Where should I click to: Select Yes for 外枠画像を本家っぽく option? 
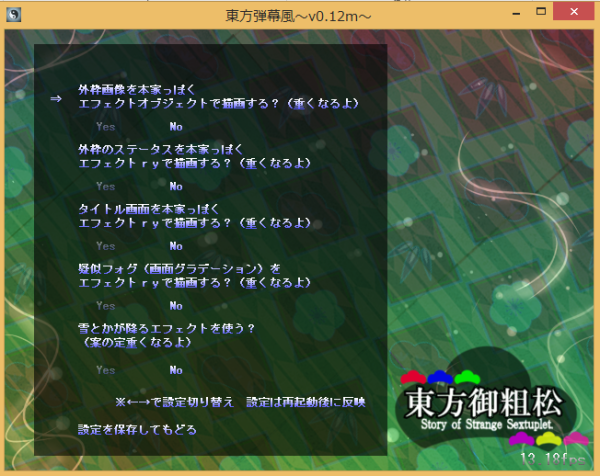click(x=106, y=127)
